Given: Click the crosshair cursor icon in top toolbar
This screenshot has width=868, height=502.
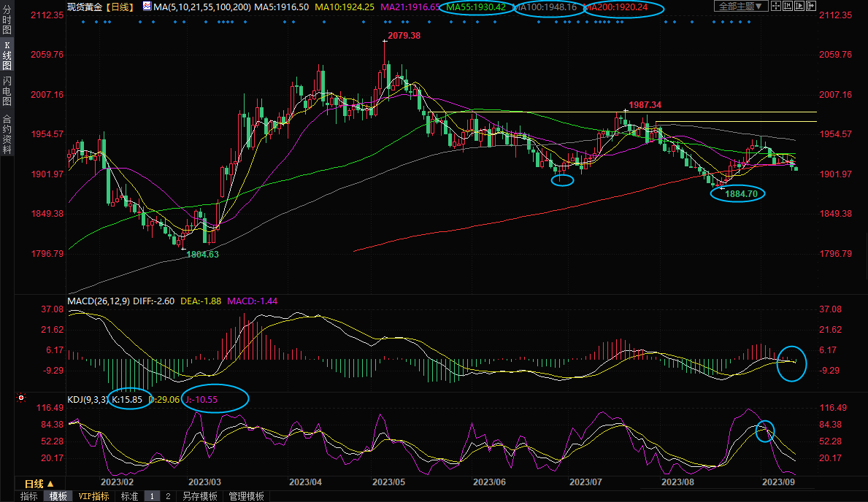Looking at the screenshot, I should click(776, 6).
